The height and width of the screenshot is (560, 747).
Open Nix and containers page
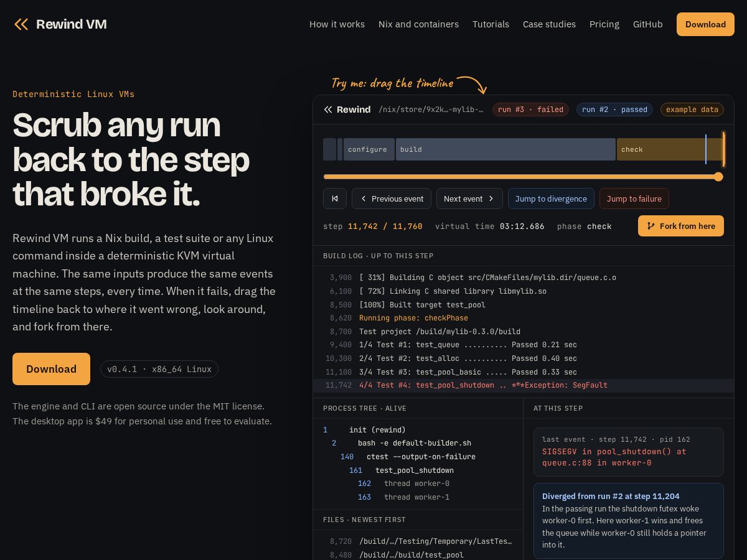(x=418, y=24)
